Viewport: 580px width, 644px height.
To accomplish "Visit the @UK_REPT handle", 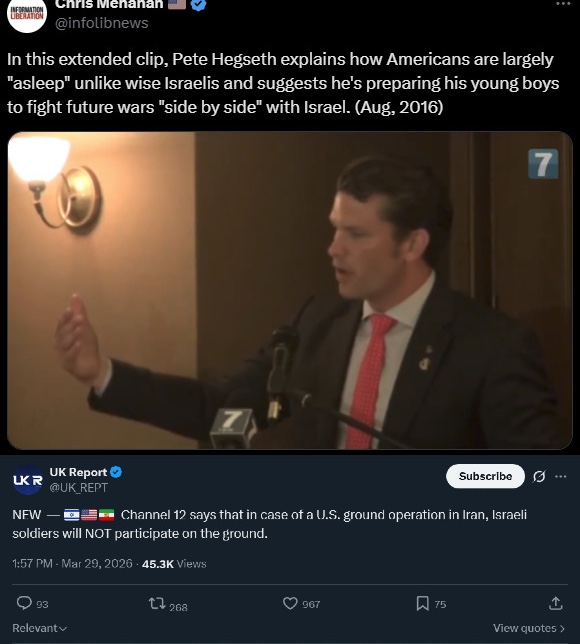I will 78,488.
